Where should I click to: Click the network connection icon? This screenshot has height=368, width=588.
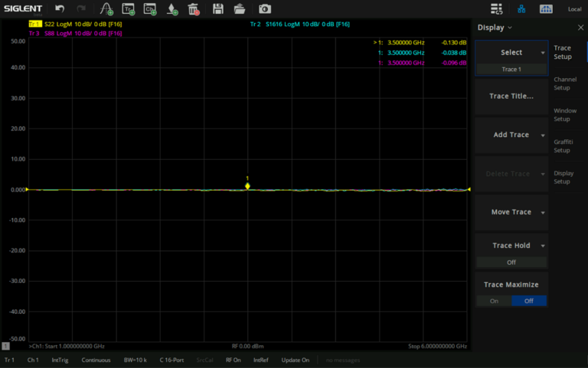tap(521, 9)
